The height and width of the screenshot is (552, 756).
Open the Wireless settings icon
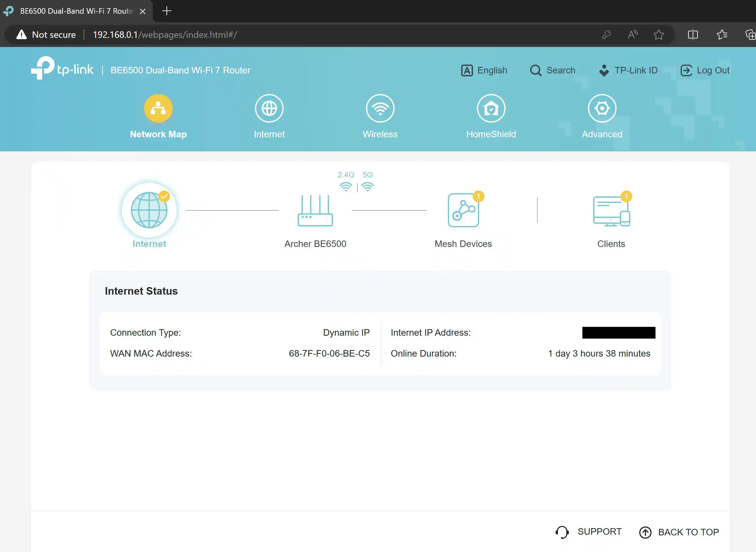coord(380,108)
